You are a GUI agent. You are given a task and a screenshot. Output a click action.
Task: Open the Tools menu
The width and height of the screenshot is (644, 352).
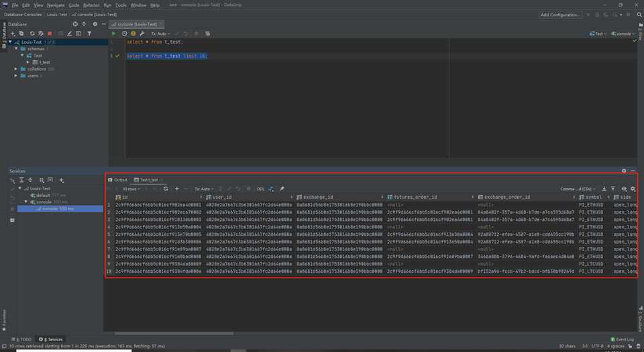click(x=121, y=5)
